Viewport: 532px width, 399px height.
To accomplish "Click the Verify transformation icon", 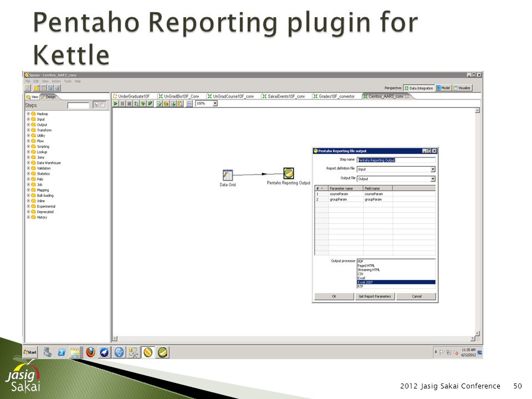I will pos(159,104).
